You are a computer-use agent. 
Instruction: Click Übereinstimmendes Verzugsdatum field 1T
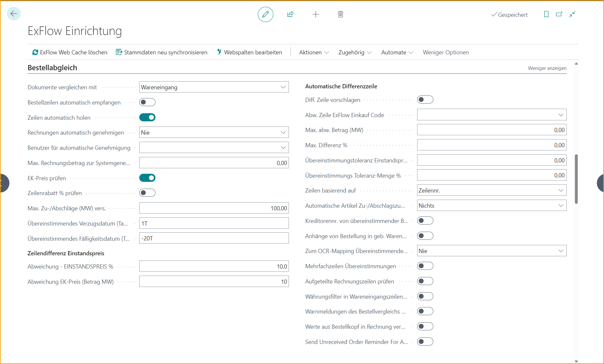[x=214, y=223]
